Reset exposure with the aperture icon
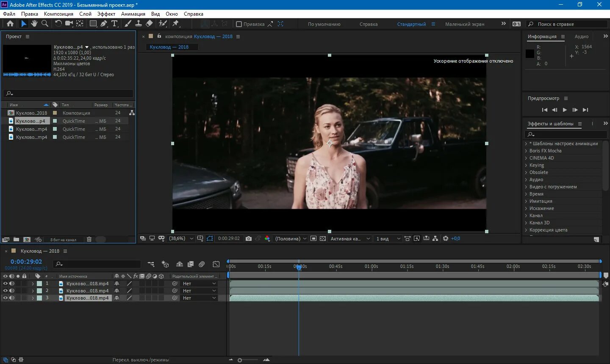Viewport: 610px width, 364px height. (445, 239)
